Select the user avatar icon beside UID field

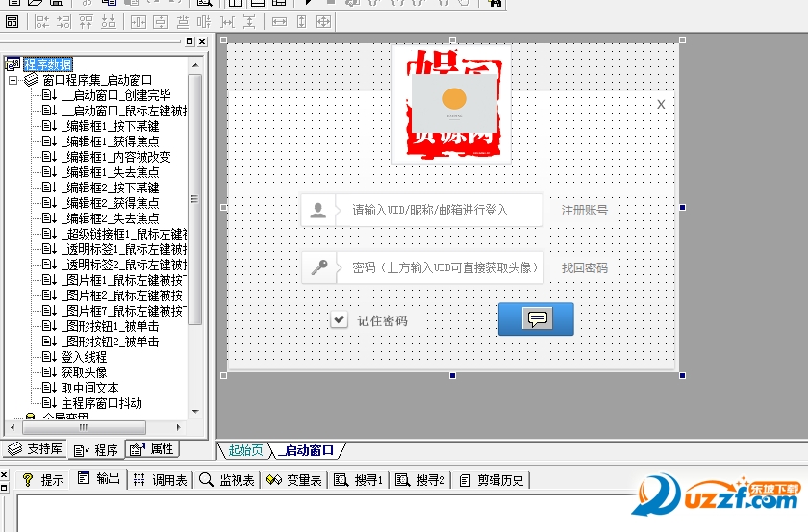pos(318,210)
